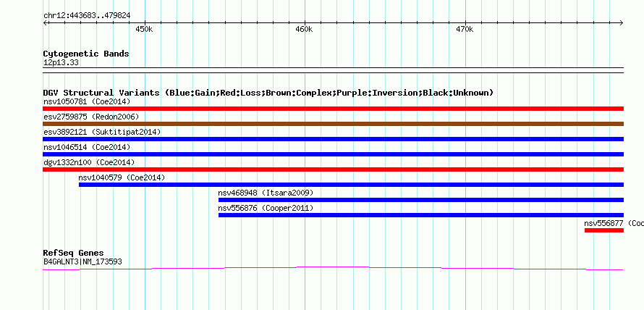Image resolution: width=644 pixels, height=310 pixels.
Task: Open the nsv1046514 (Coe2014) label
Action: pos(87,147)
